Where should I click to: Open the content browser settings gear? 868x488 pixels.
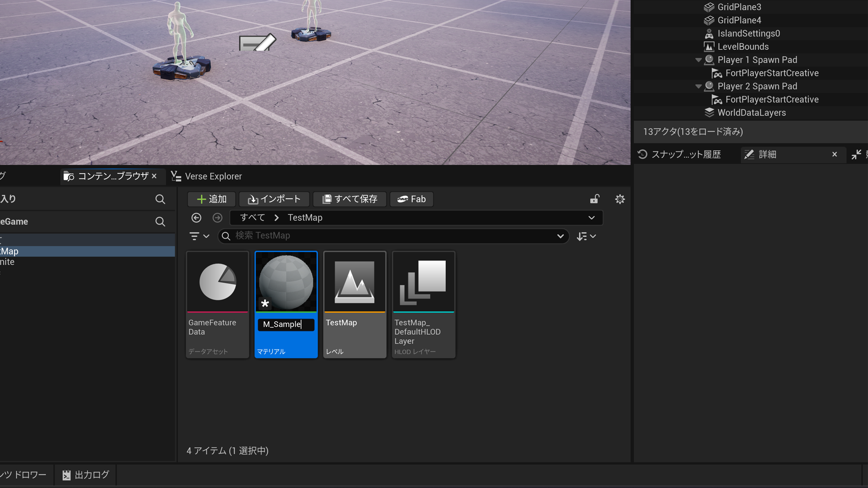click(x=620, y=199)
